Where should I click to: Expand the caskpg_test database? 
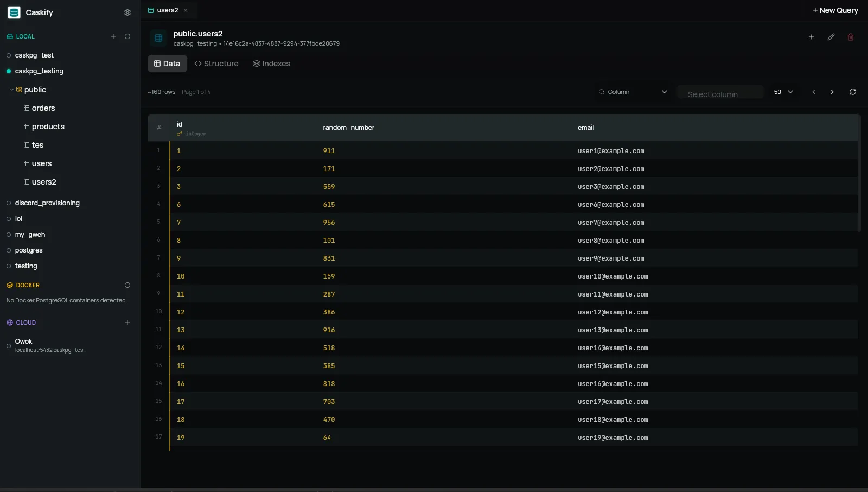[34, 55]
